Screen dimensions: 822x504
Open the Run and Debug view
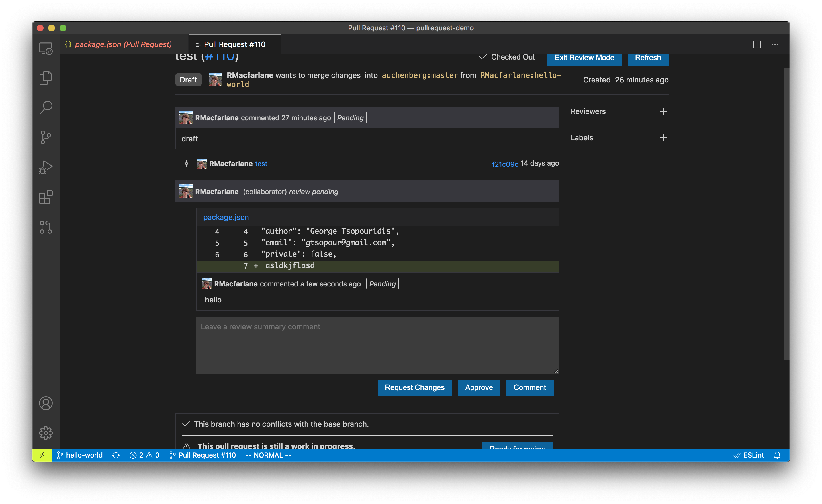click(46, 167)
